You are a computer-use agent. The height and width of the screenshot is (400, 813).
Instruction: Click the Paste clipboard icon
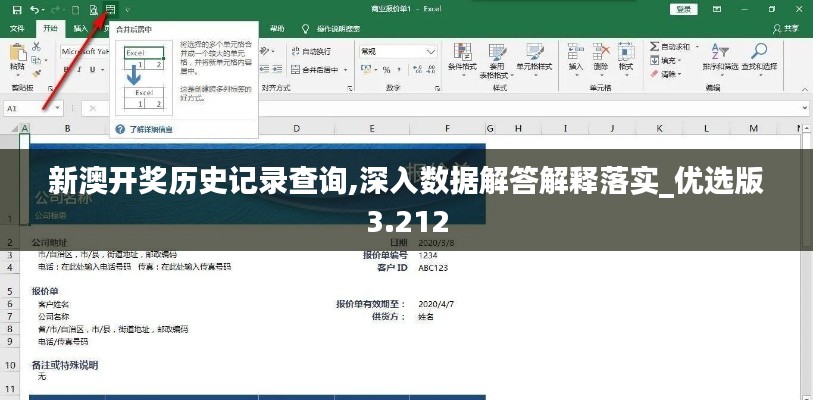point(18,53)
